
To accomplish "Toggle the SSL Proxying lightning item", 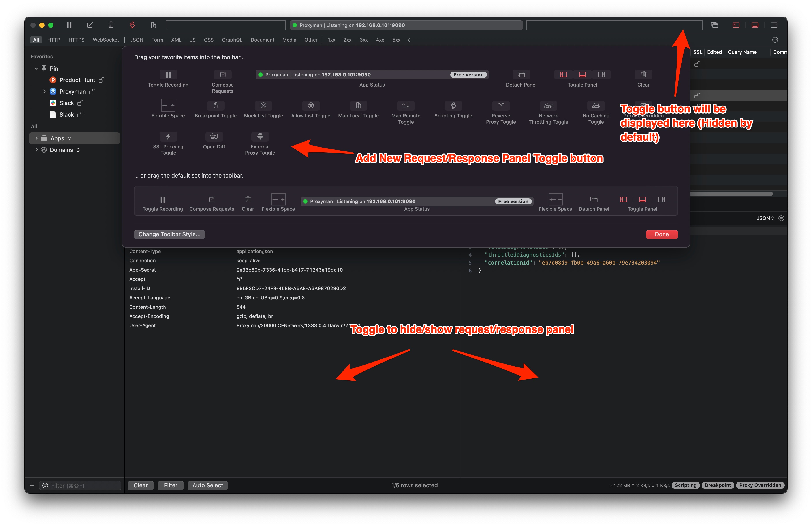I will click(168, 136).
